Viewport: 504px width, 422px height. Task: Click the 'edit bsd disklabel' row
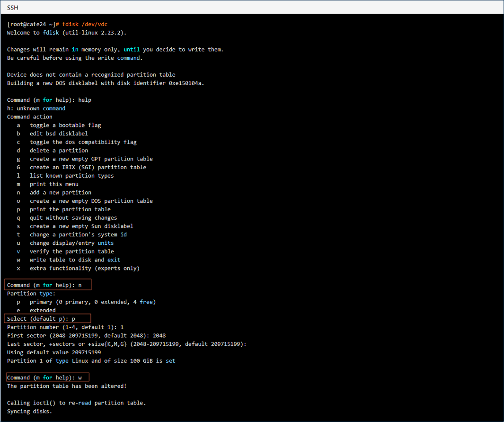(53, 134)
